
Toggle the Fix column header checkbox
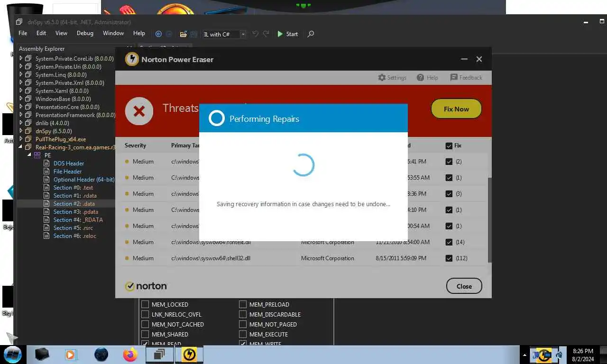(x=449, y=146)
